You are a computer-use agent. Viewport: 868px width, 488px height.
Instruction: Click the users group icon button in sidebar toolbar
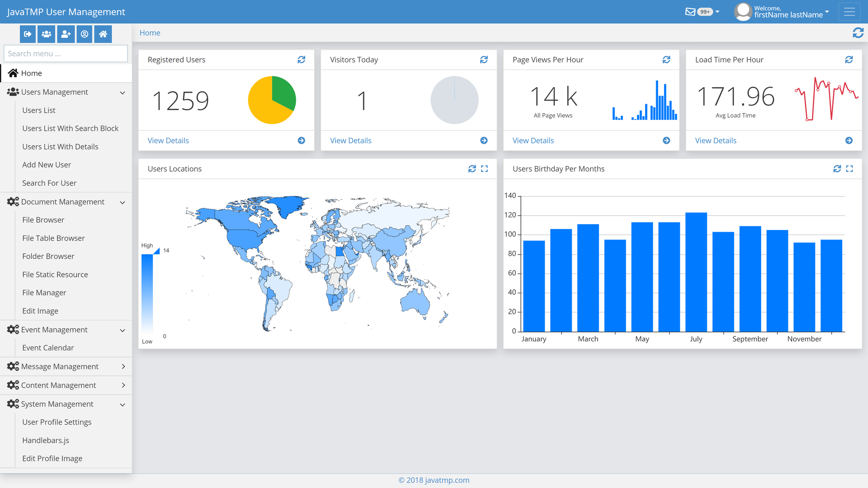(x=46, y=34)
